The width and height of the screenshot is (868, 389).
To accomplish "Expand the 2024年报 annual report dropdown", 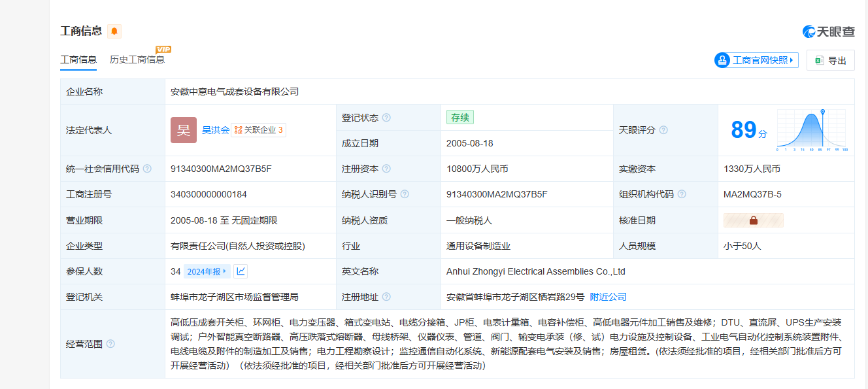I will tap(207, 271).
